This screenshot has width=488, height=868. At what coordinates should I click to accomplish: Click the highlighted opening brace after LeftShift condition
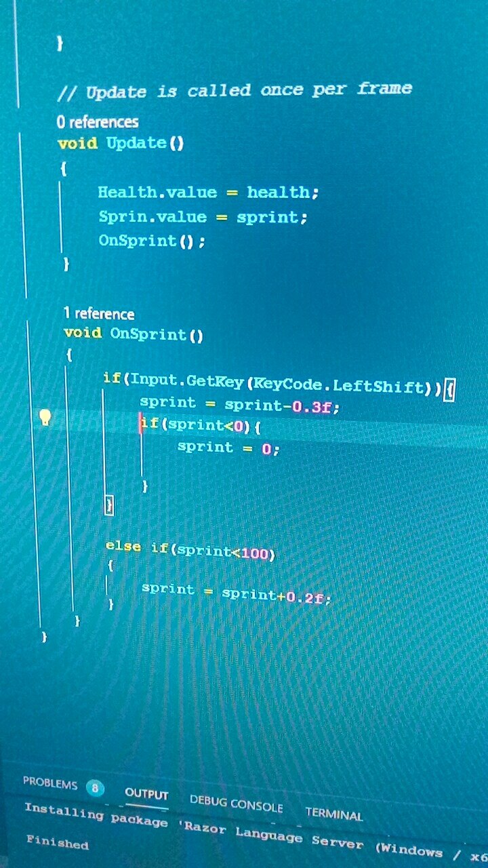pos(449,390)
